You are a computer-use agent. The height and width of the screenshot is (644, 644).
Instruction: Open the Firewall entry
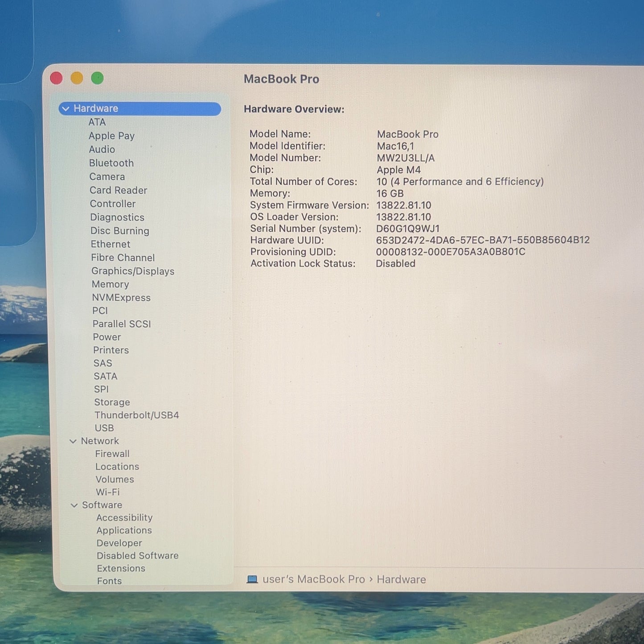[112, 454]
